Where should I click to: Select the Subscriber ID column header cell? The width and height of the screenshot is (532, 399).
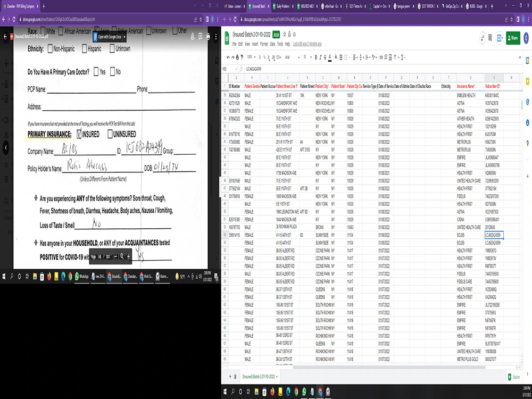(494, 86)
